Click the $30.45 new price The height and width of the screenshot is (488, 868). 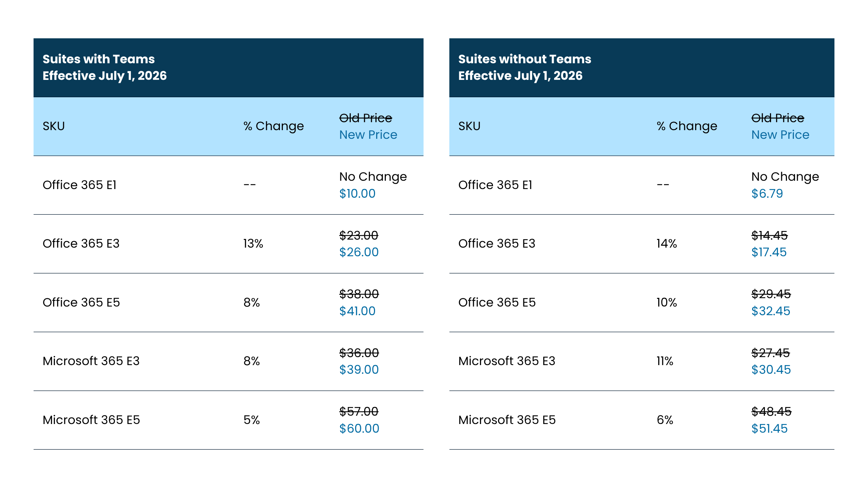click(771, 370)
